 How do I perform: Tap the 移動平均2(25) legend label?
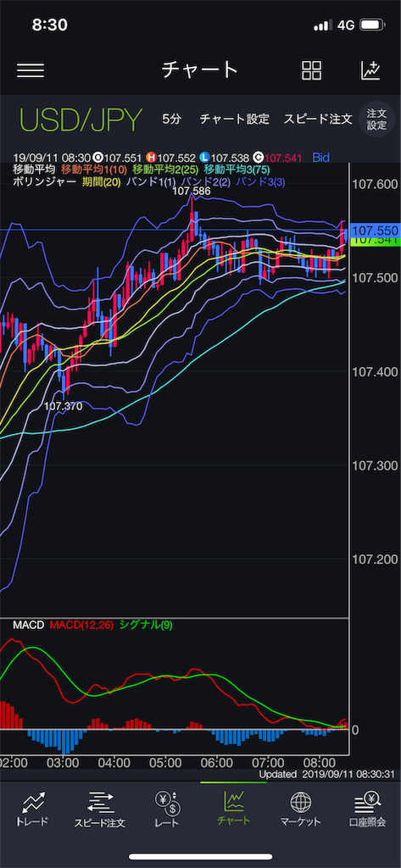click(167, 169)
